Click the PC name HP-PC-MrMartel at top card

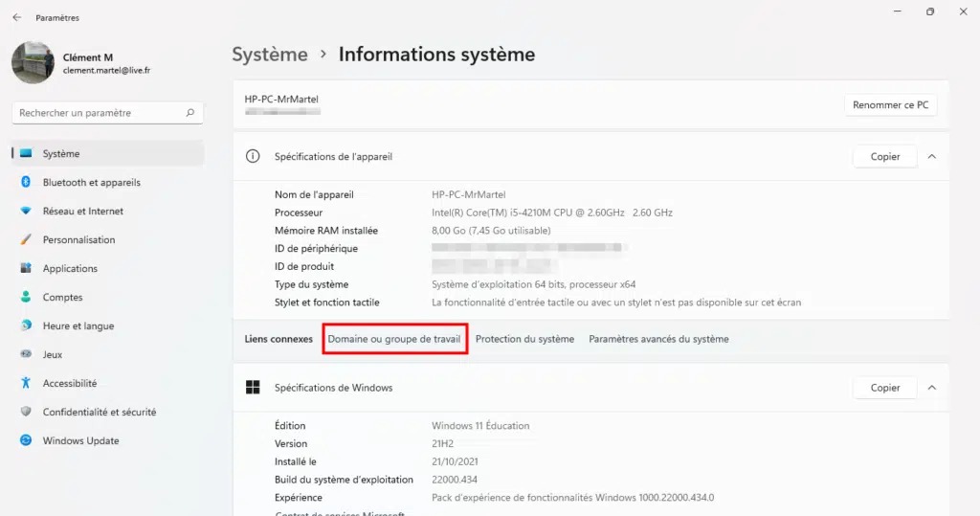pos(281,99)
